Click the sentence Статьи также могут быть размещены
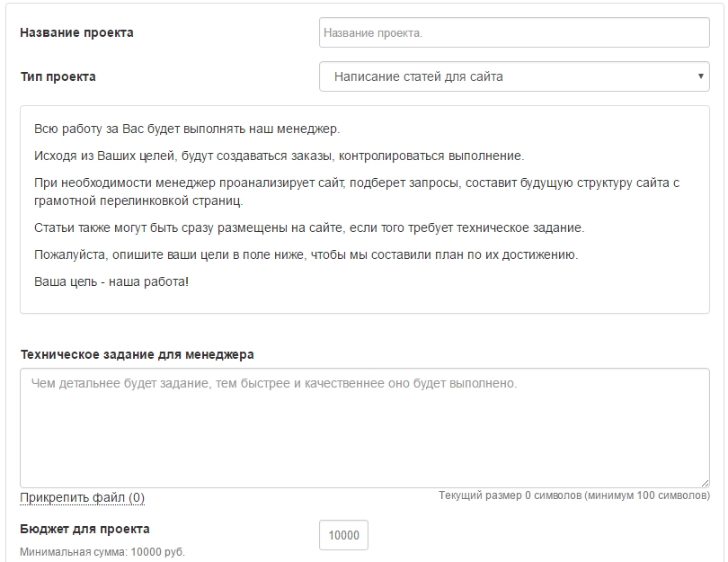This screenshot has width=728, height=562. 309,227
